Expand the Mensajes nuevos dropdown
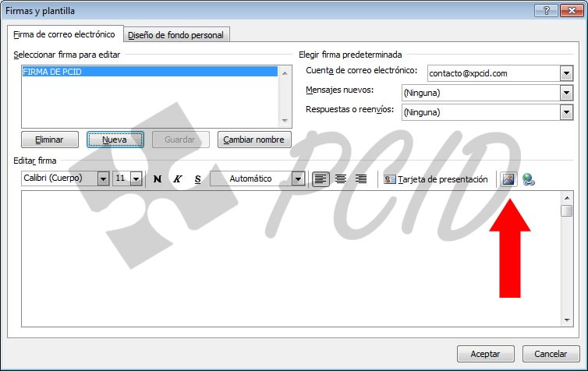The width and height of the screenshot is (588, 371). click(566, 93)
